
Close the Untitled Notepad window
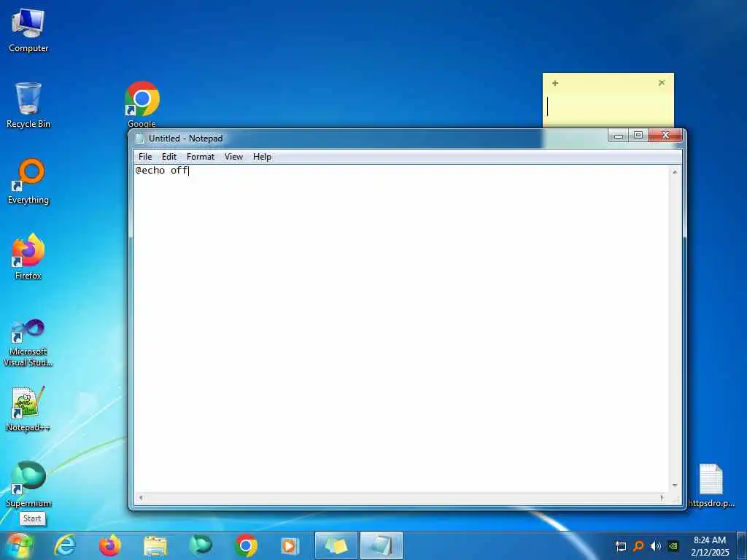click(x=665, y=136)
